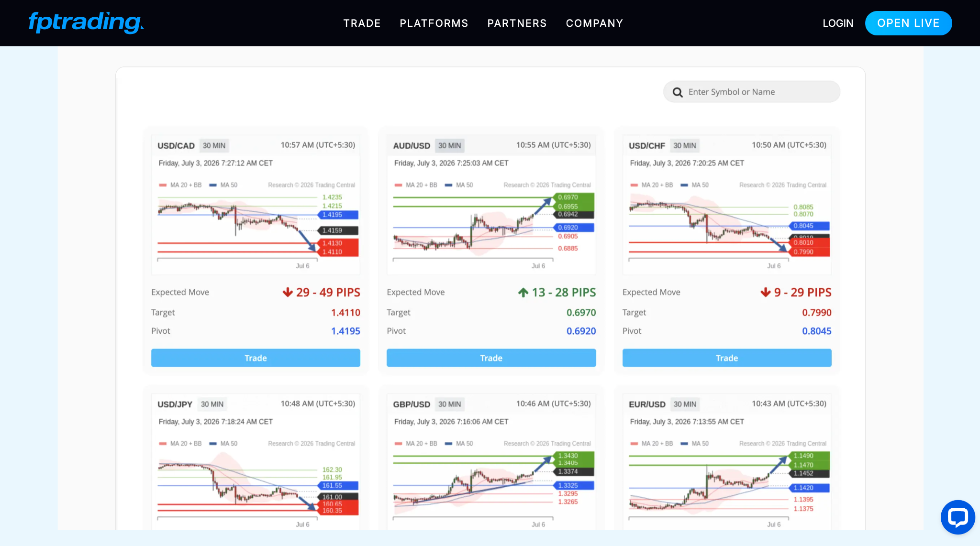Click pivot value 1.4195
The height and width of the screenshot is (546, 980).
345,331
